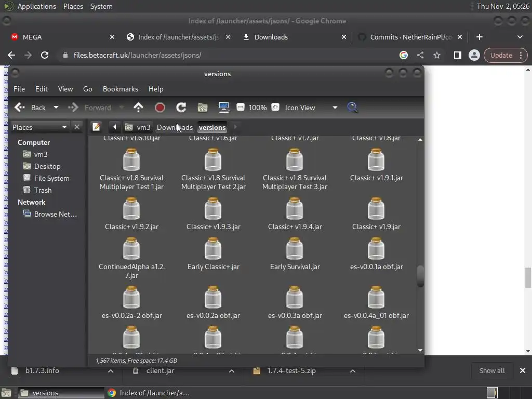Screen dimensions: 532x399
Task: Go back in file manager
Action: click(30, 108)
